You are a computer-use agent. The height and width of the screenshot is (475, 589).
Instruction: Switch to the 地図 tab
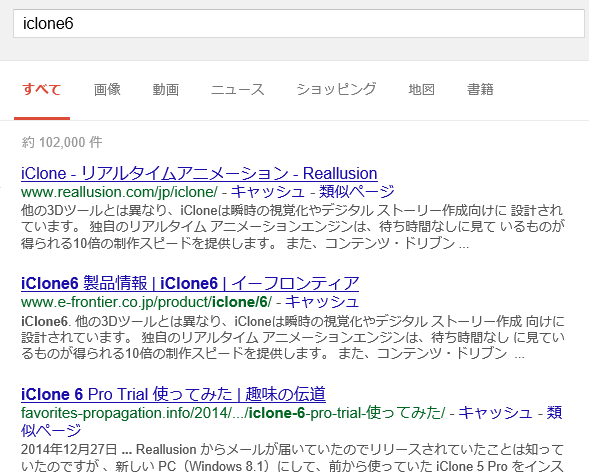pos(421,90)
